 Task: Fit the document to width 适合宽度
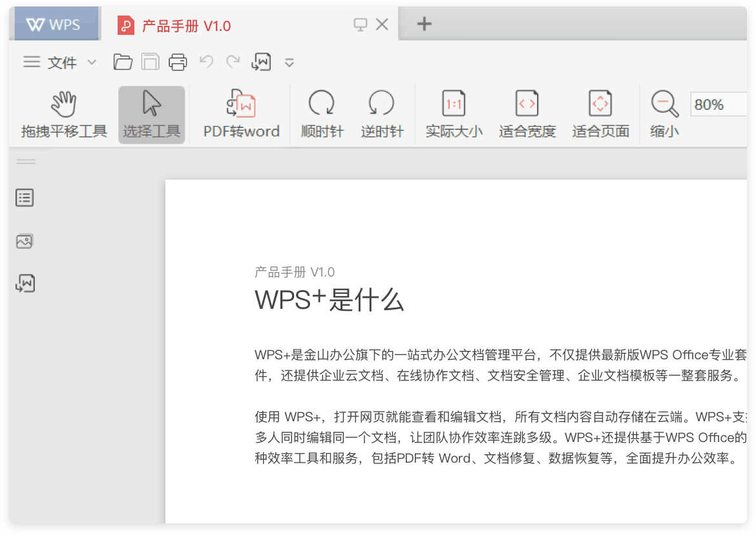[x=527, y=114]
